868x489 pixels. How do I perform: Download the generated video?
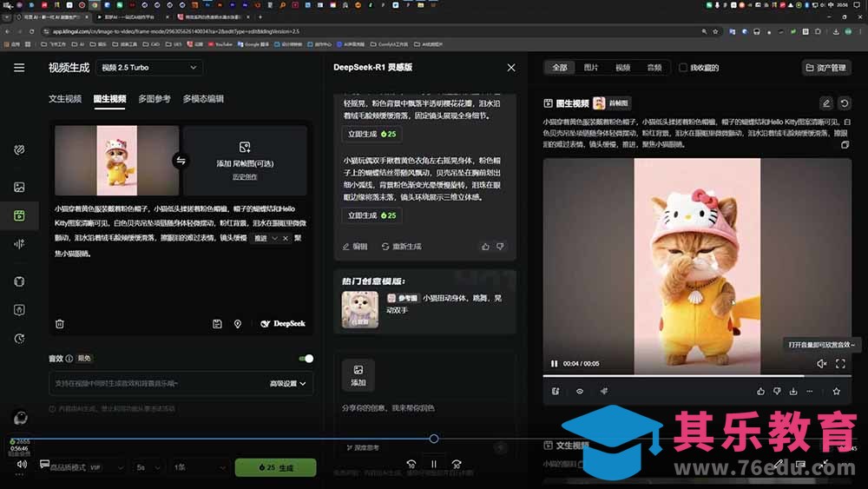pos(793,392)
